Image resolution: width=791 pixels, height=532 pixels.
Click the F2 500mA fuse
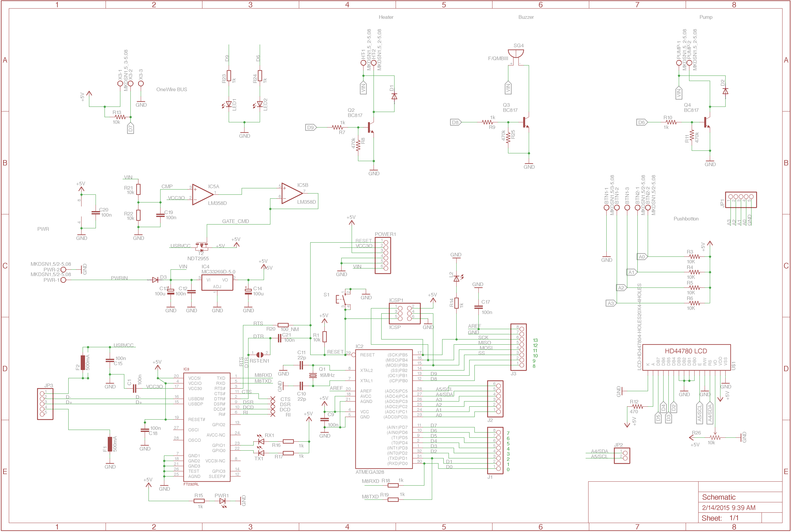click(x=83, y=363)
